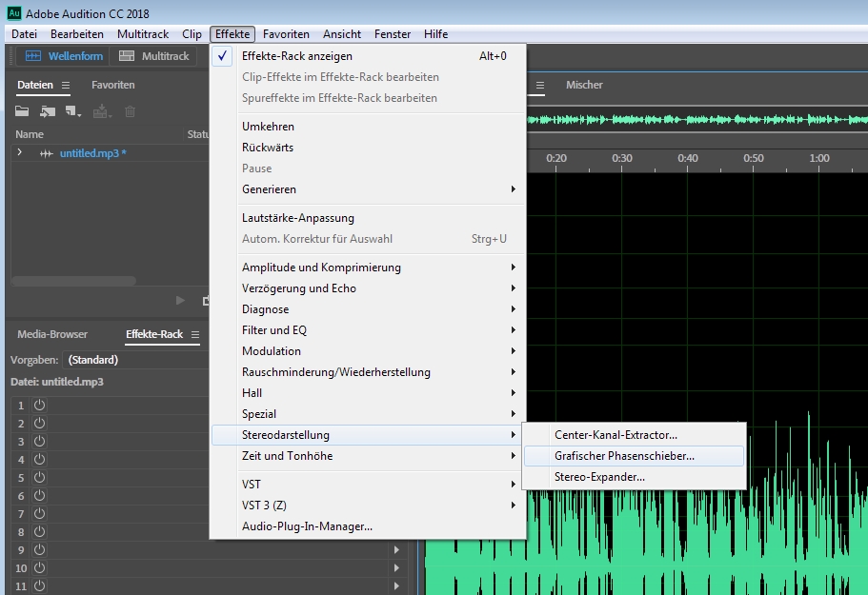This screenshot has height=595, width=868.
Task: Click the import file icon in Dateien
Action: tap(48, 111)
